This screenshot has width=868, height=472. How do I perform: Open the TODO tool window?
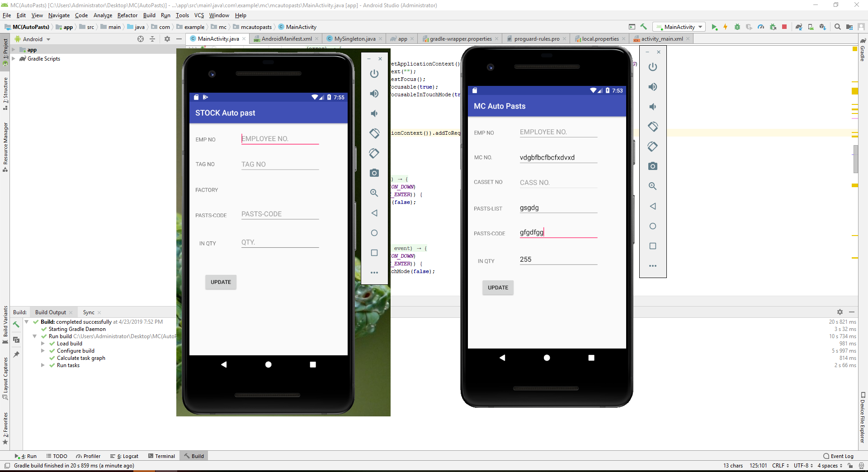57,456
